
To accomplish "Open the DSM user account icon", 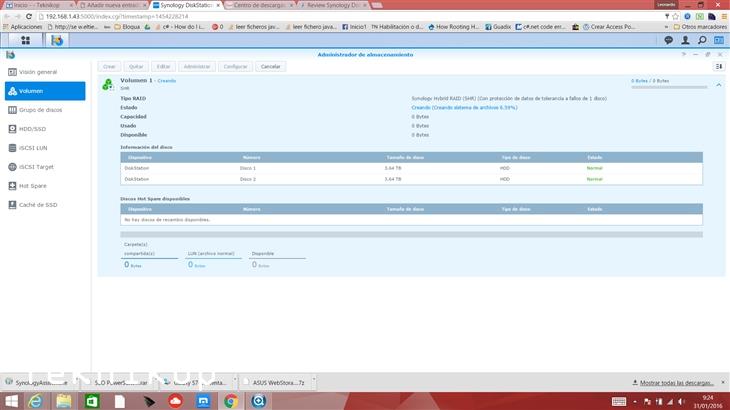I will 683,40.
